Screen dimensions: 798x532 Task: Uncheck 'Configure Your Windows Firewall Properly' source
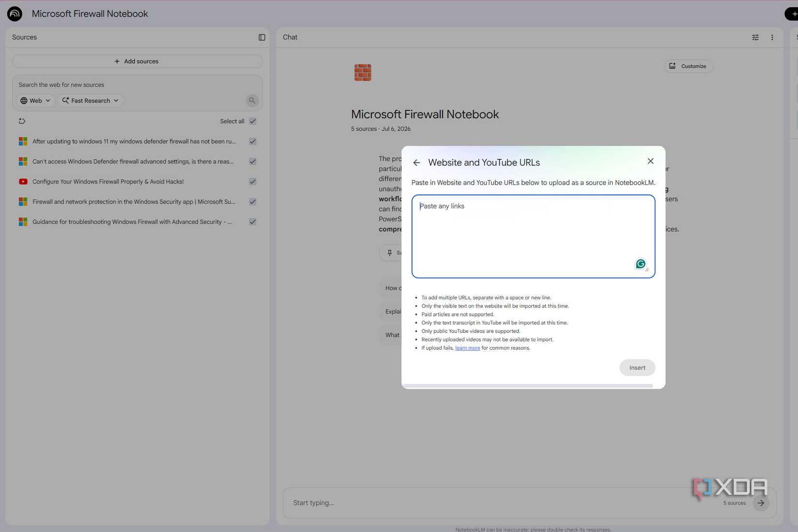click(252, 182)
